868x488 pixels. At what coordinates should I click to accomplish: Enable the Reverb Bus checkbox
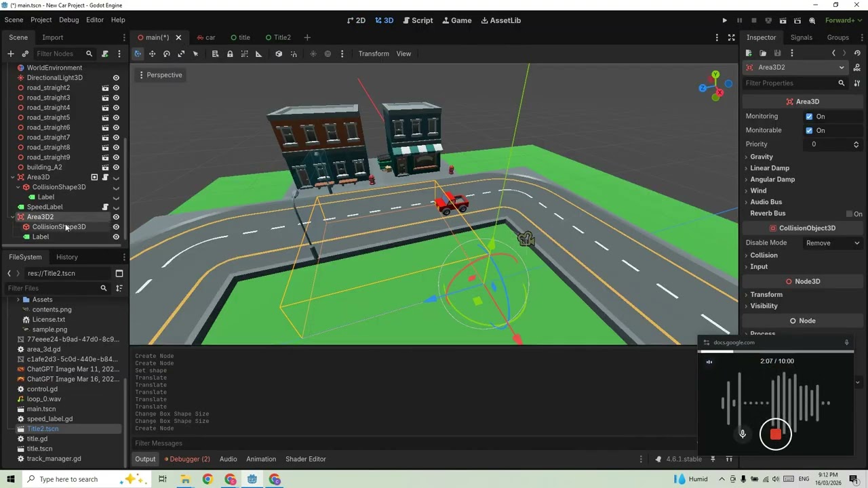click(x=849, y=213)
